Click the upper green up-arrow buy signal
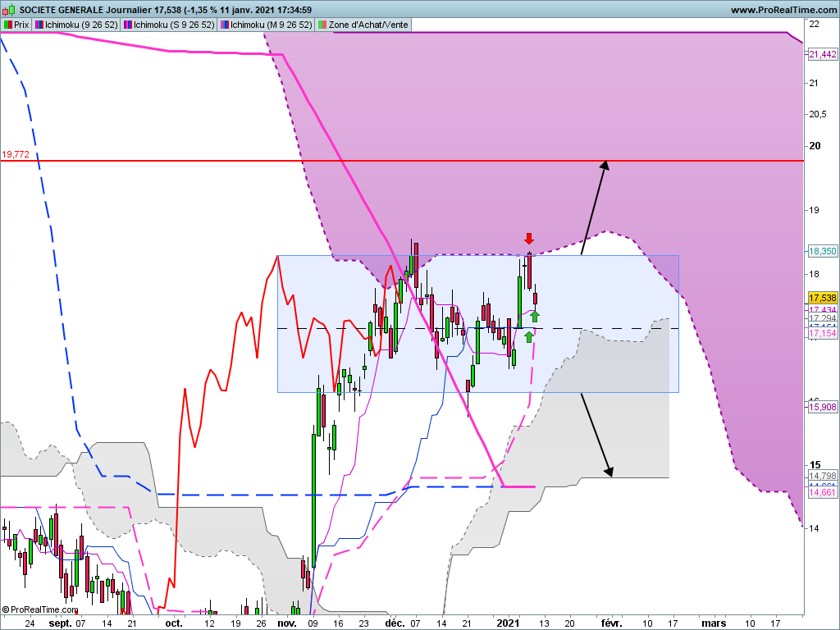840x630 pixels. pos(535,316)
